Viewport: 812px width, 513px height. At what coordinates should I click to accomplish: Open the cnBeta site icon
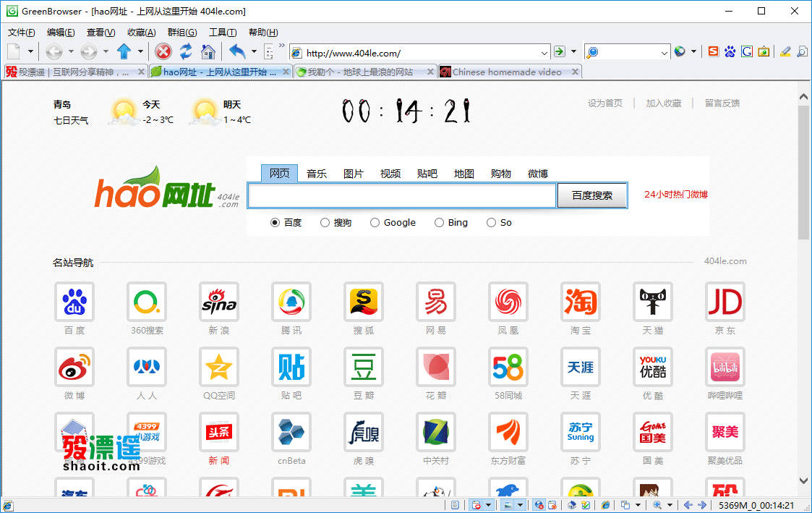click(291, 432)
